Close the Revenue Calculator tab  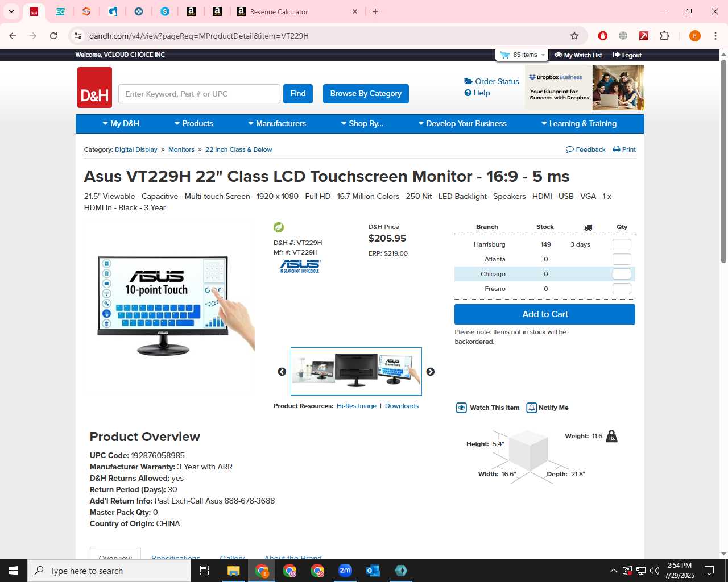click(x=355, y=11)
